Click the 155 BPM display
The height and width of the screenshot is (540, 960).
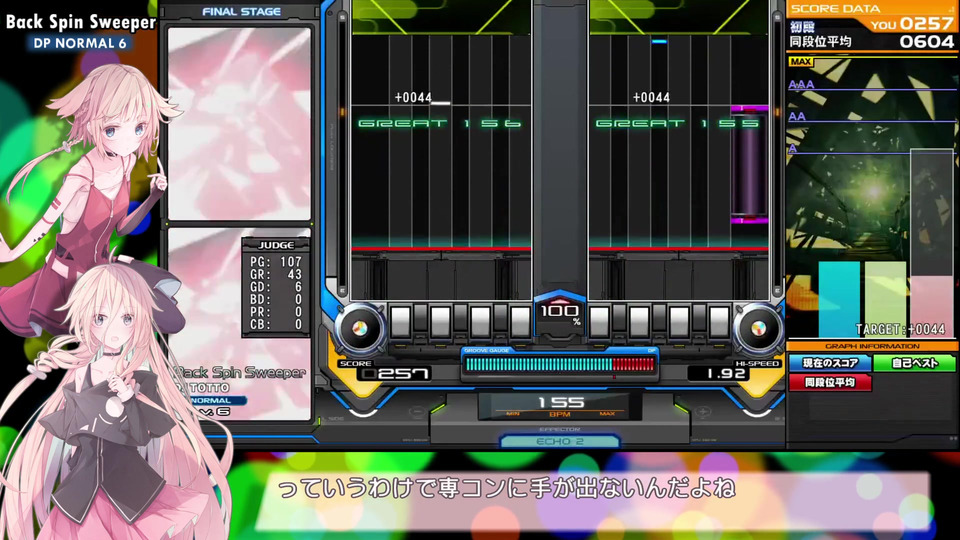[x=560, y=405]
